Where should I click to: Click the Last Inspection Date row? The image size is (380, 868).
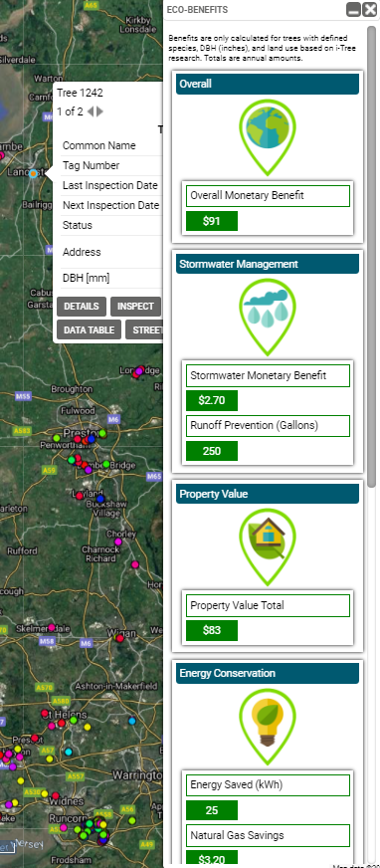111,185
